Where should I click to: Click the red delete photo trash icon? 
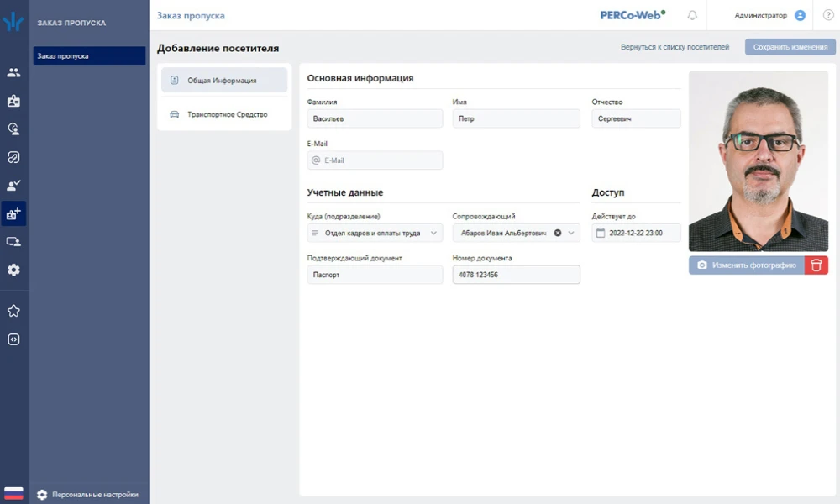click(816, 265)
